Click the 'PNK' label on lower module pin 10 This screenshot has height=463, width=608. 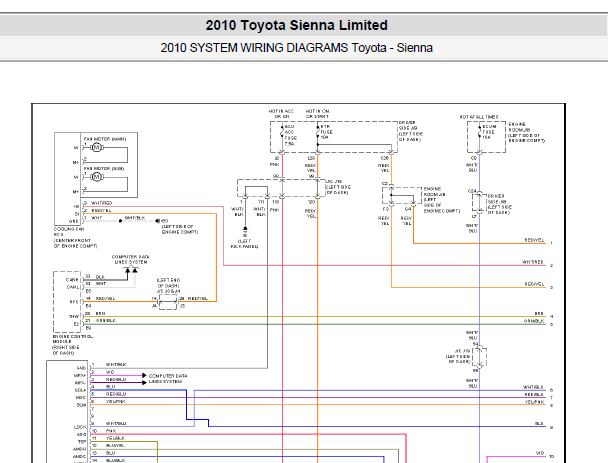click(111, 431)
